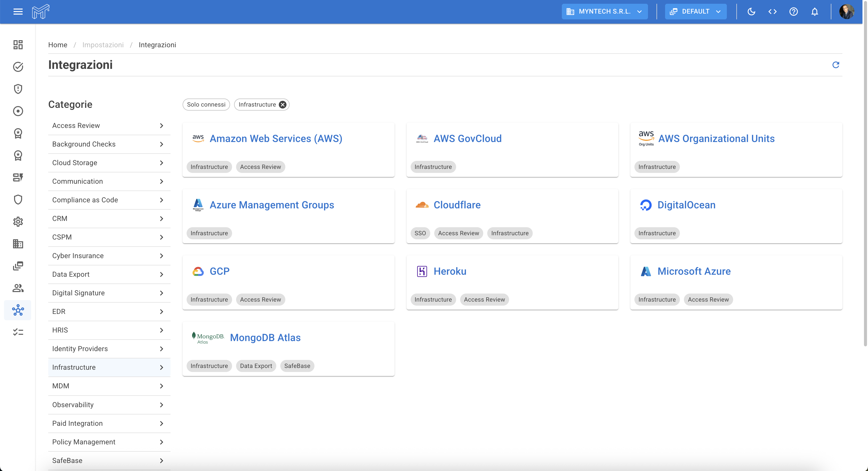The width and height of the screenshot is (868, 471).
Task: Refresh the Integrazioni list
Action: 836,65
